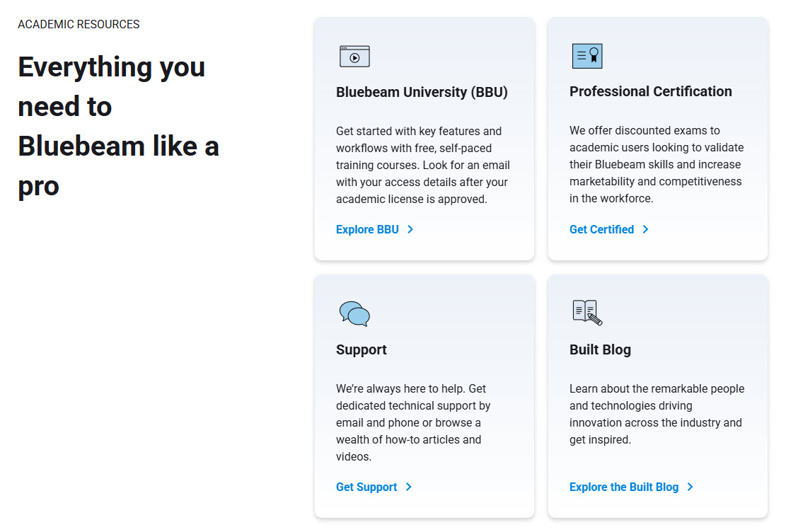Viewport: 786px width, 532px height.
Task: Open the Explore BBU link
Action: 367,229
